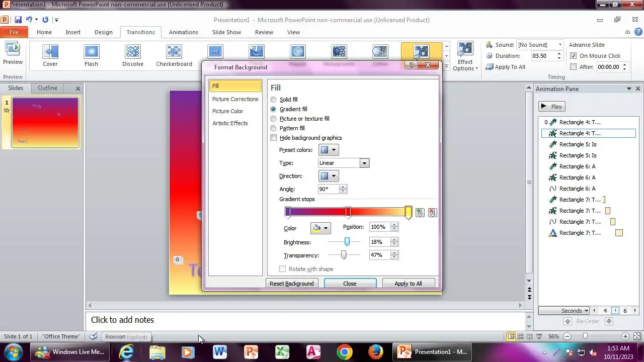Switch to Reading view in status bar
Image resolution: width=644 pixels, height=362 pixels.
530,336
